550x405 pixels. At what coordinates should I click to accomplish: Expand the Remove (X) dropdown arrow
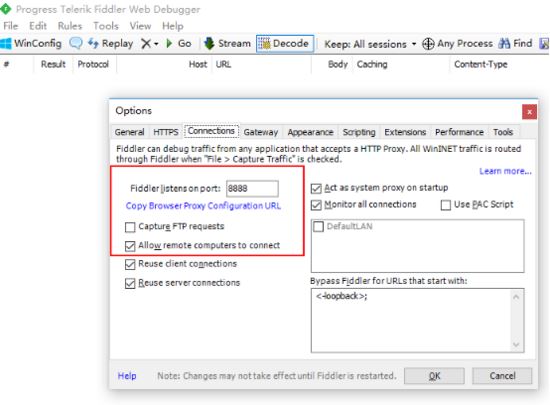156,44
